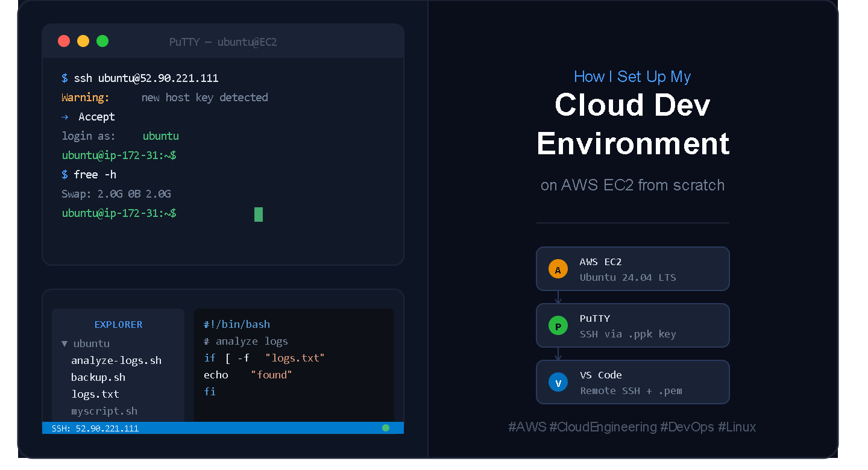Viewport: 868px width, 470px height.
Task: Click the #CloudEngineering hashtag
Action: 603,427
